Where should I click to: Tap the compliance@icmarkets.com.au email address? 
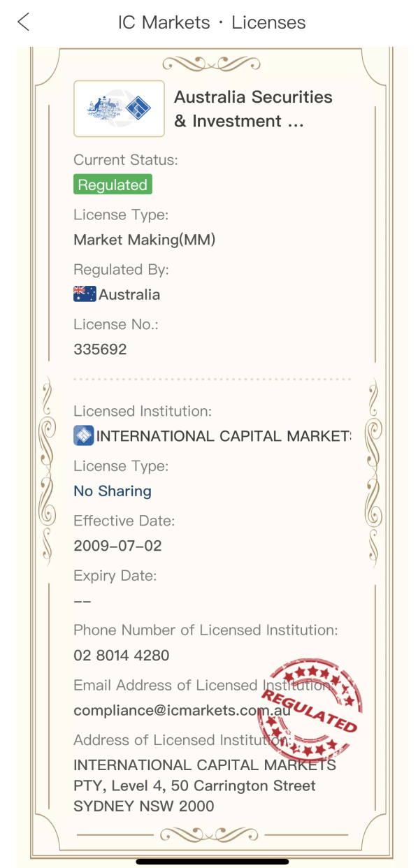(x=182, y=710)
